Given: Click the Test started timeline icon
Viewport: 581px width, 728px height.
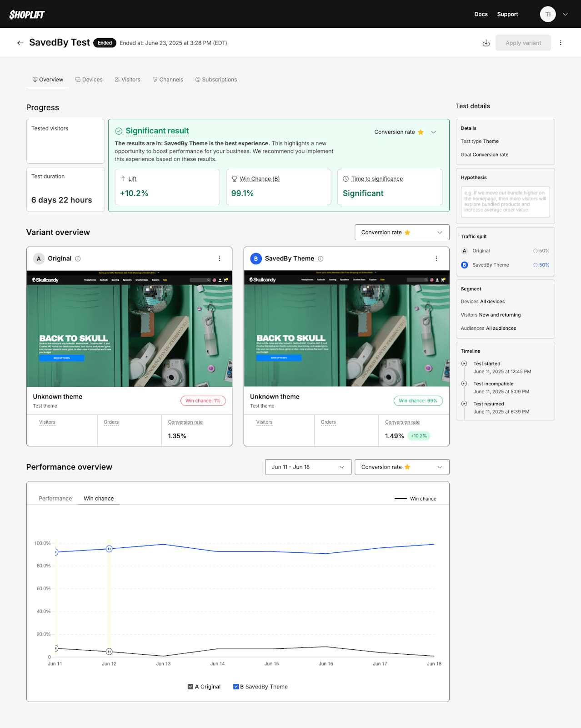Looking at the screenshot, I should (464, 364).
